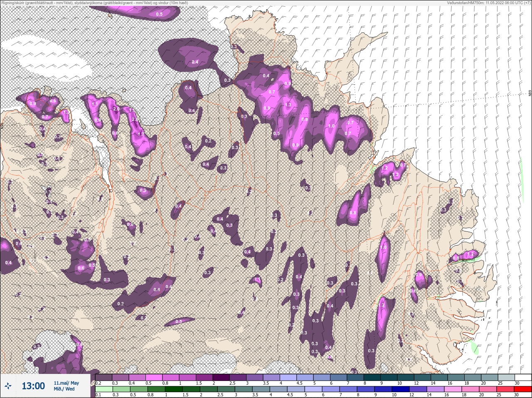Click legend label '14' in the green row
Viewport: 532px width, 398px height.
point(429,395)
